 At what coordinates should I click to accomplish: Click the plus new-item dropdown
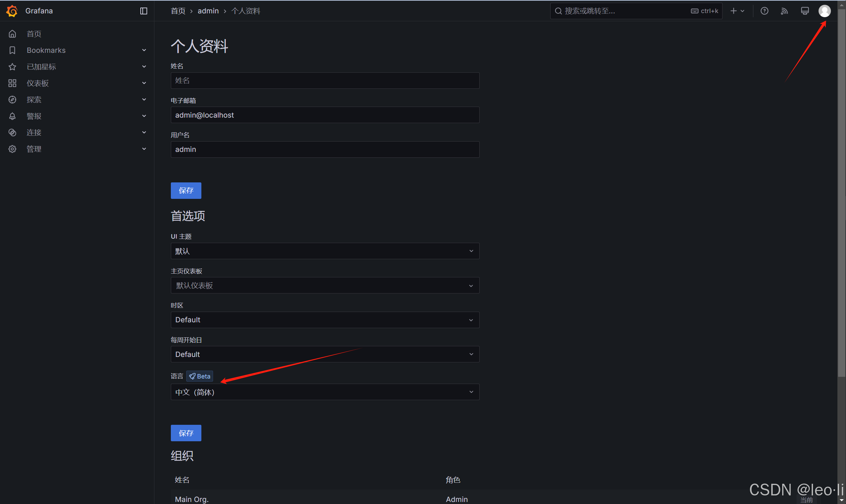pyautogui.click(x=737, y=11)
